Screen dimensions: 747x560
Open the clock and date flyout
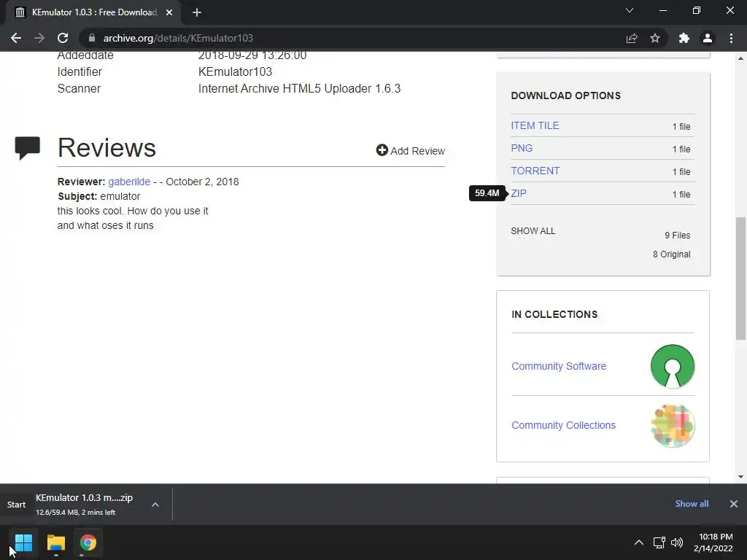[713, 542]
